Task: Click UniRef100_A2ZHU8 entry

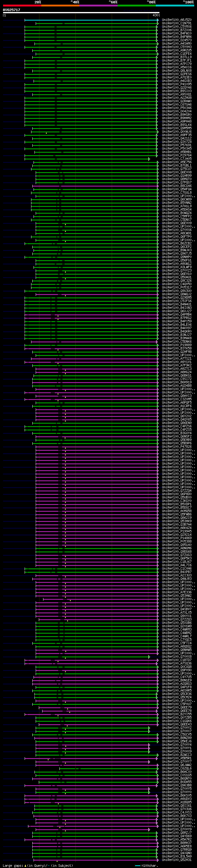Action: coord(176,98)
